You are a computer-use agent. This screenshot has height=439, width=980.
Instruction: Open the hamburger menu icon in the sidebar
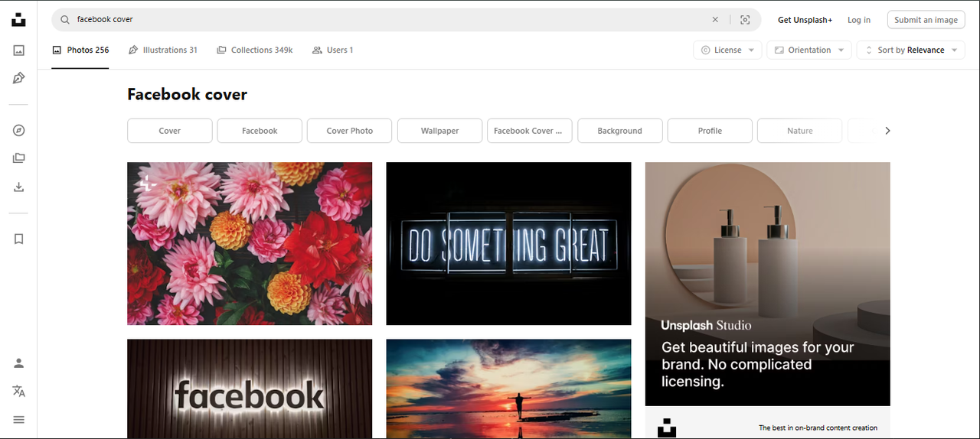[x=19, y=420]
